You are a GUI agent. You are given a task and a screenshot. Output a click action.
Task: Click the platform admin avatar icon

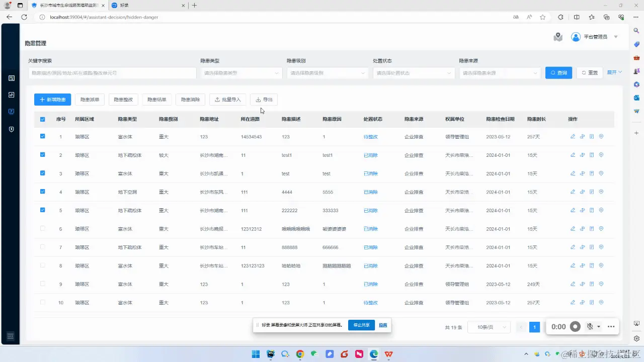coord(576,37)
